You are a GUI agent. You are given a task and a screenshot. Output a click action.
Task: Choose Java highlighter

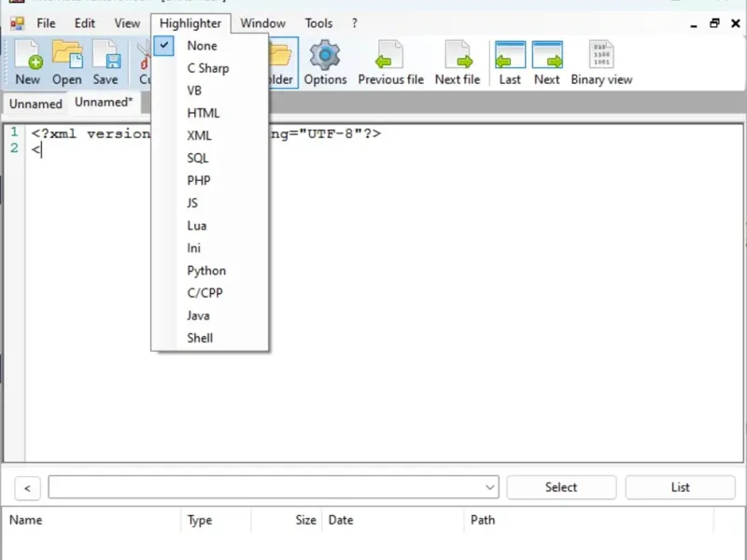tap(209, 315)
